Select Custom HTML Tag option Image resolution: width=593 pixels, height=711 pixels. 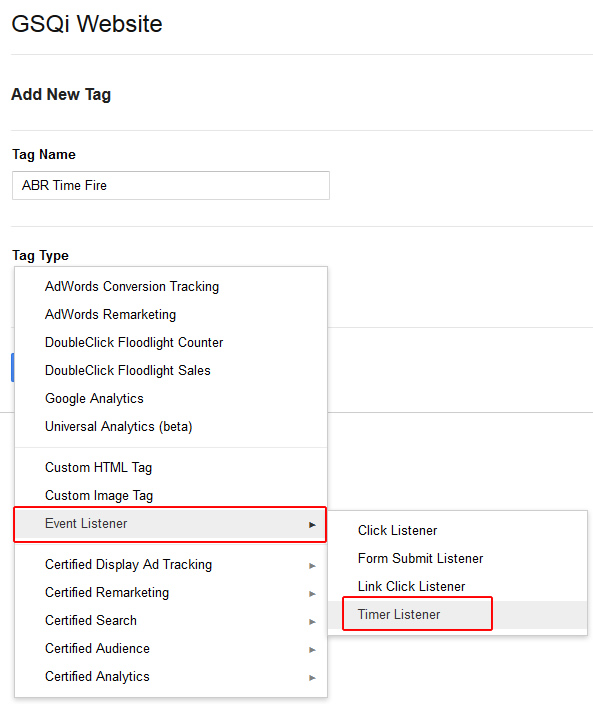point(171,468)
